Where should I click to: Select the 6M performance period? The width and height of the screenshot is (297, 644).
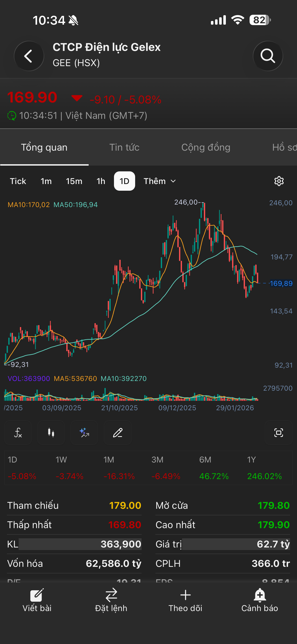pos(205,460)
